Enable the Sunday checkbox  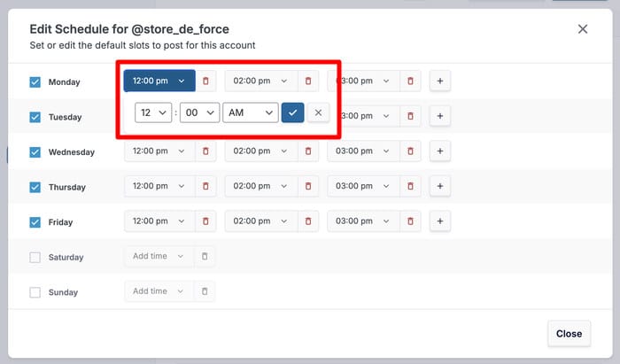[x=35, y=292]
